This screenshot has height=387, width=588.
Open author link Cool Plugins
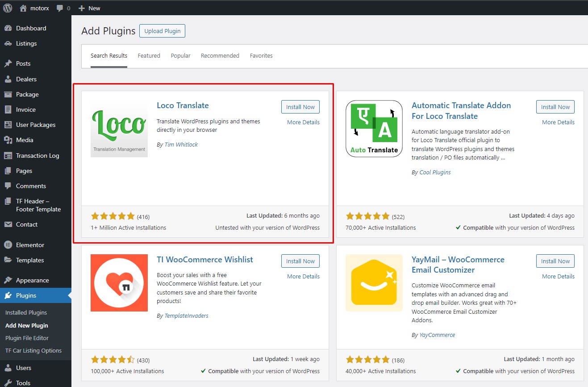point(435,172)
